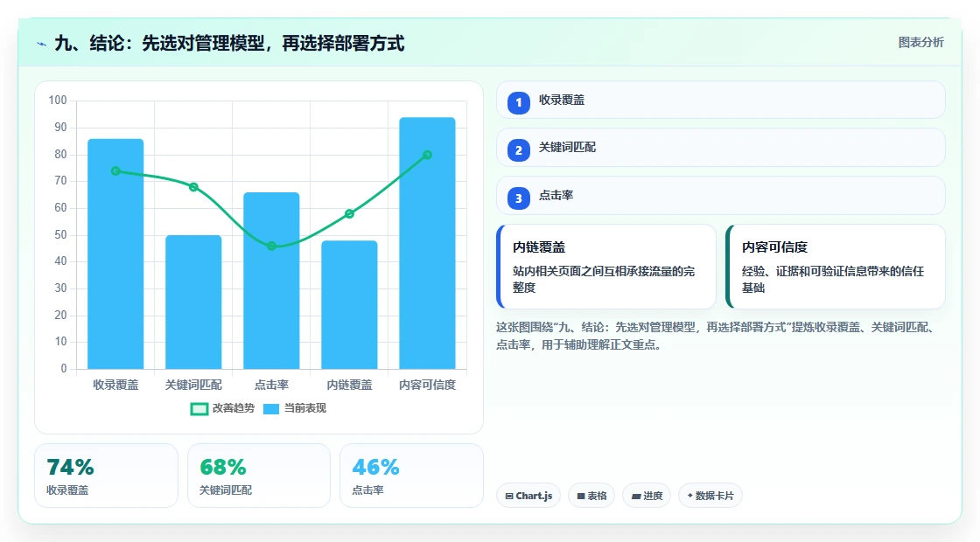Viewport: 980px width, 542px height.
Task: Toggle the 当前表现 legend entry
Action: click(294, 408)
